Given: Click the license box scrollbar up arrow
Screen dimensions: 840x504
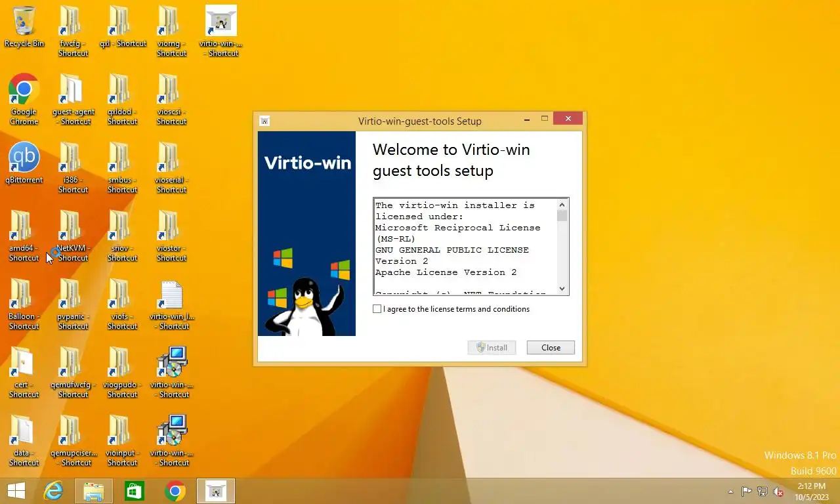Looking at the screenshot, I should (x=562, y=204).
